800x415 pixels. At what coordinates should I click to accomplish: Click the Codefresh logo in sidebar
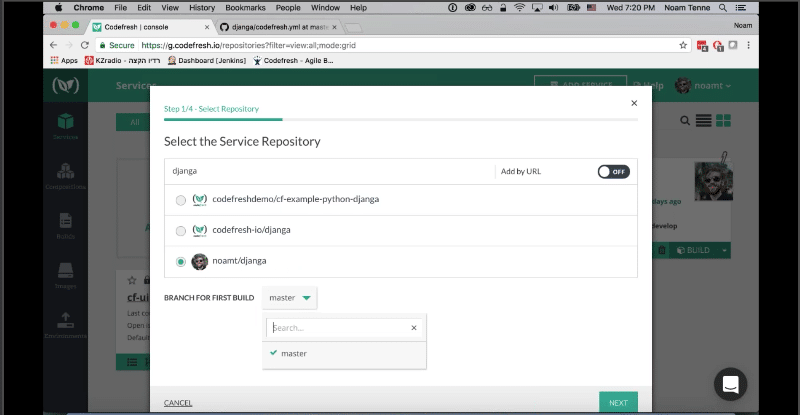[x=65, y=85]
